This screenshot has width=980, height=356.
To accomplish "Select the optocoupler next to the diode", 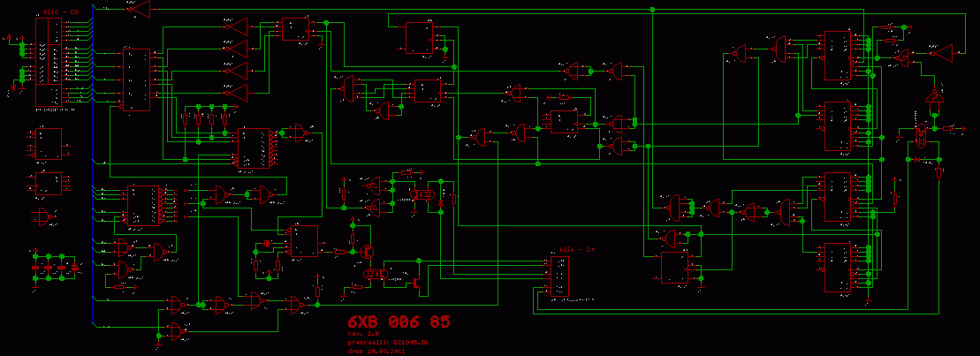I will point(423,193).
